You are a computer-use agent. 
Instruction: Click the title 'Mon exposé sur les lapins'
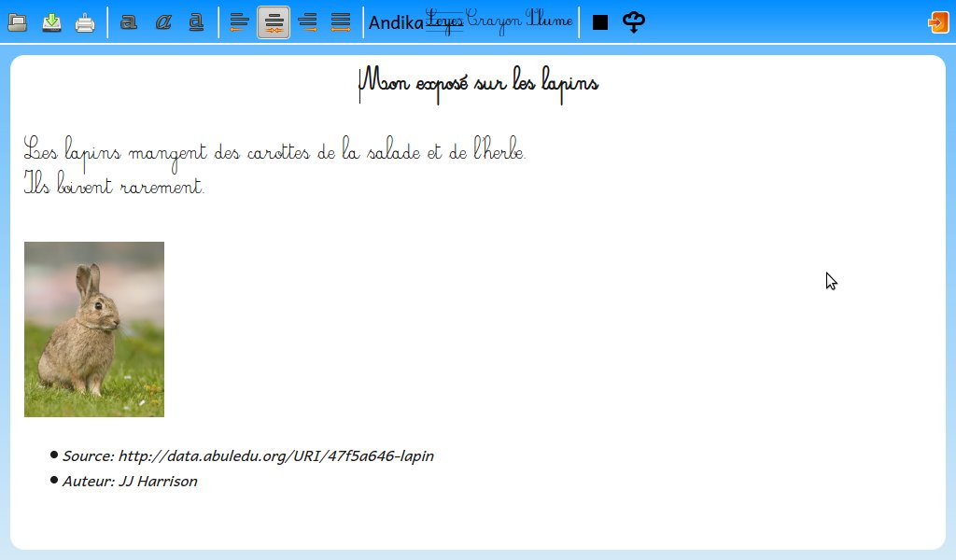tap(478, 83)
